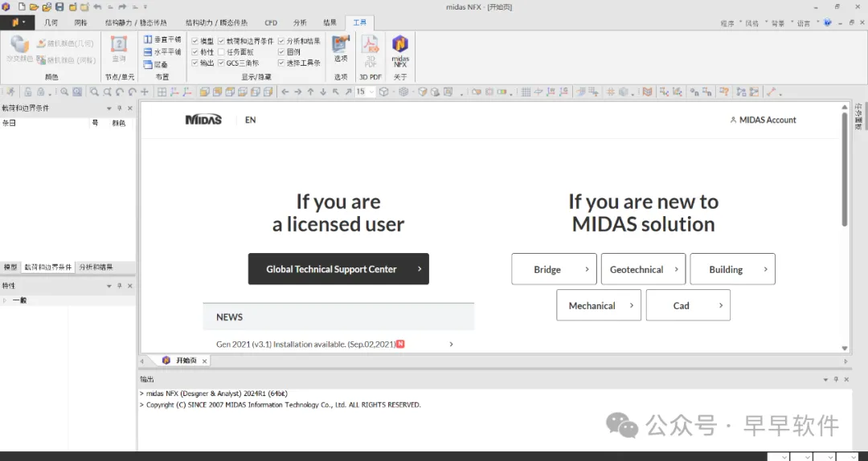Image resolution: width=868 pixels, height=461 pixels.
Task: Click the up arrow view-rotate icon
Action: coord(310,92)
